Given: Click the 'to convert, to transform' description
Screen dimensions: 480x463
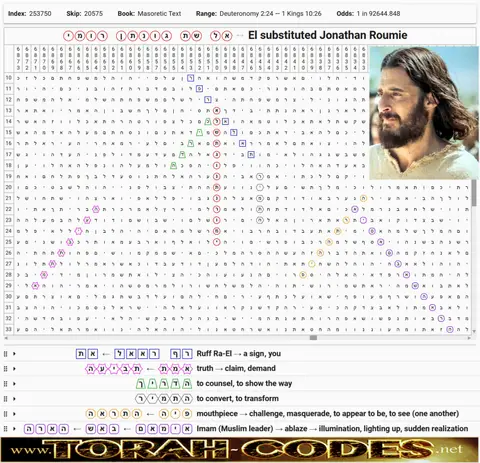Looking at the screenshot, I should coord(238,398).
